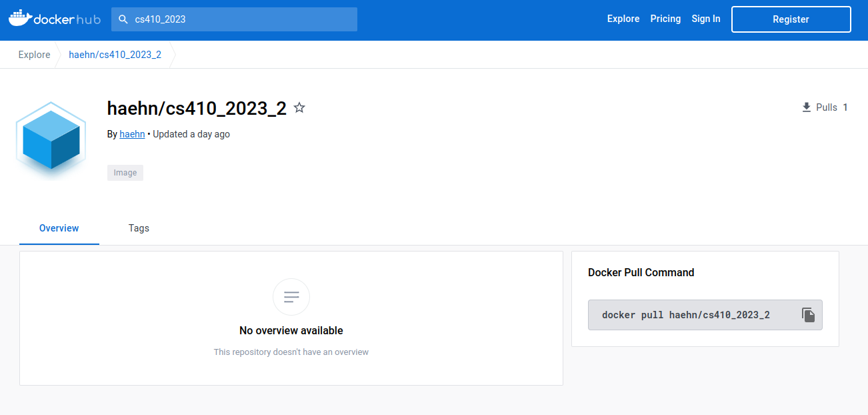
Task: Click the 'No overview available' heading
Action: [291, 330]
